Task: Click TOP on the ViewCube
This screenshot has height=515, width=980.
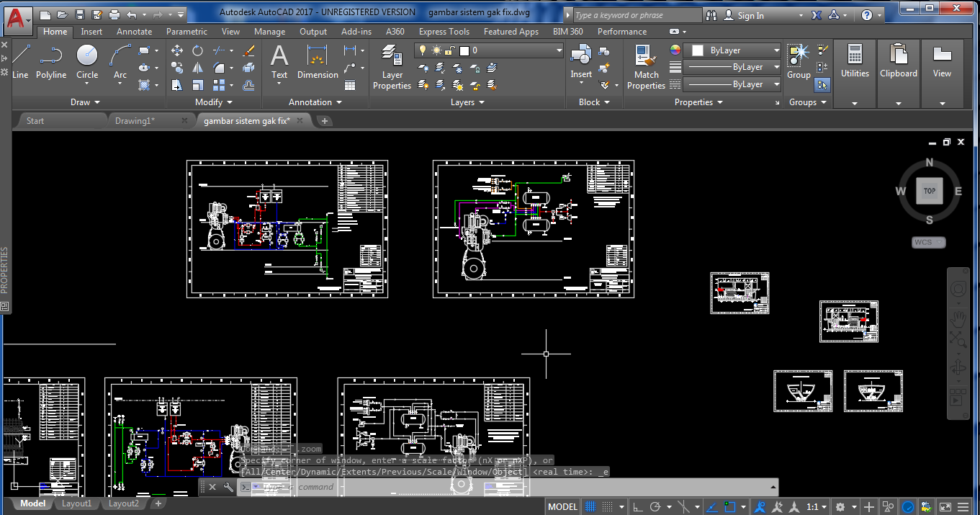Action: pos(929,190)
